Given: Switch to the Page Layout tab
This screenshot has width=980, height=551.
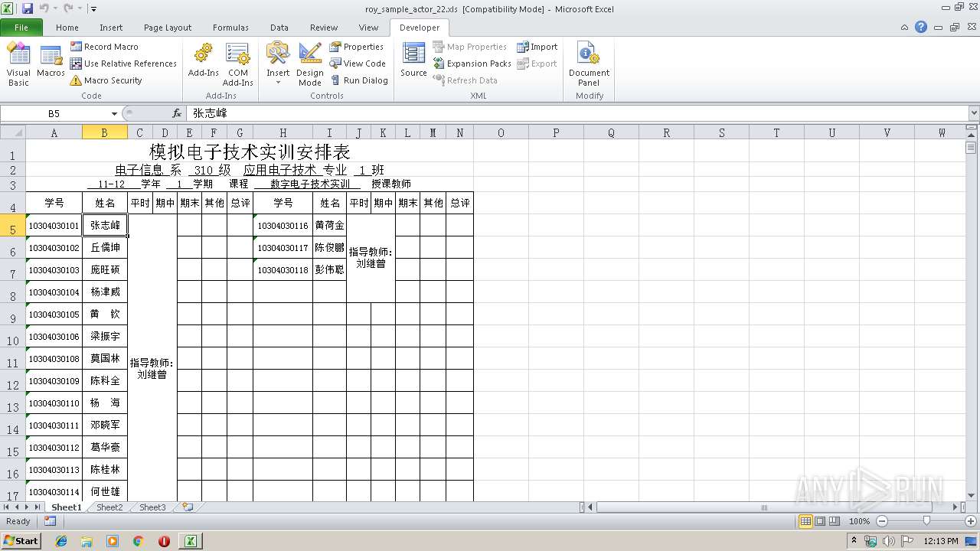Looking at the screenshot, I should click(x=168, y=27).
